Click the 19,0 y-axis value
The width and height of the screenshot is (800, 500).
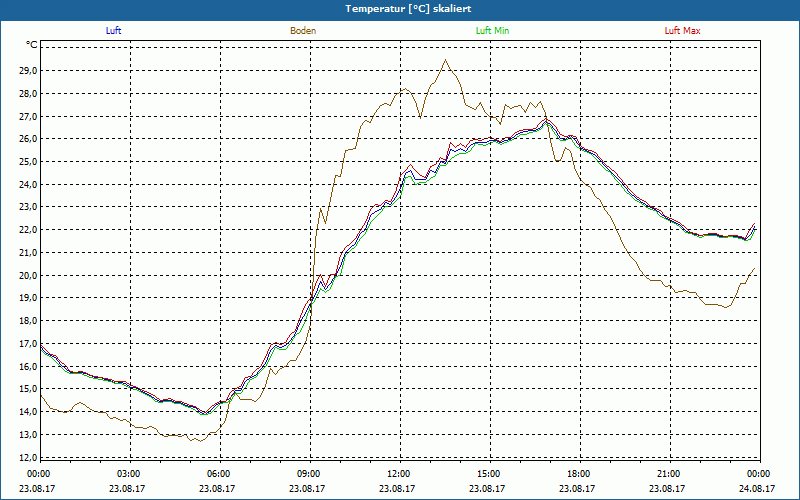pyautogui.click(x=29, y=298)
